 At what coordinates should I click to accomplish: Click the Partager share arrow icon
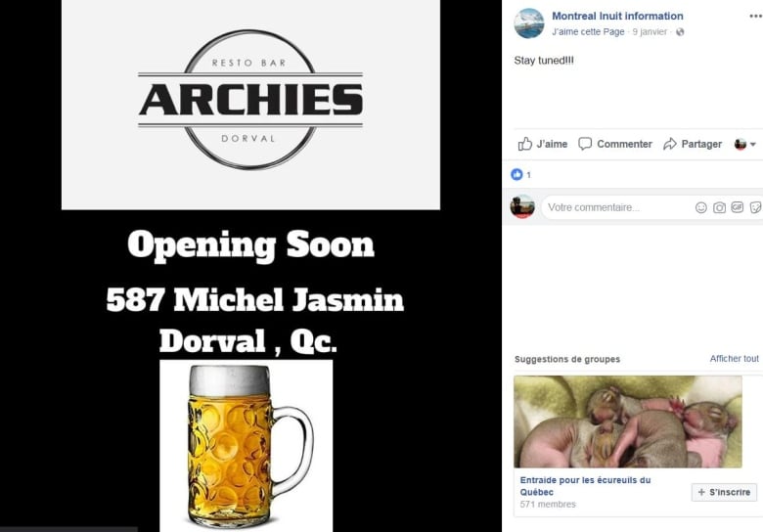pos(669,144)
